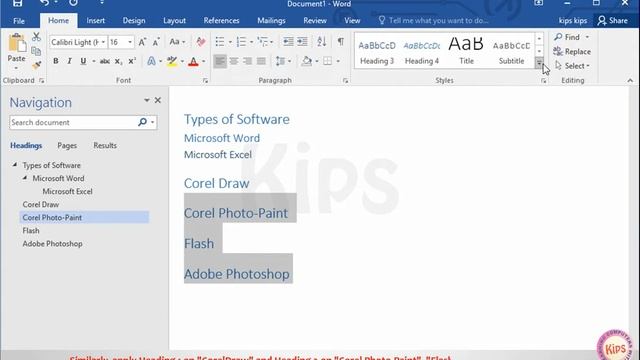Increase paragraph indent
Screen dimensions: 640x360
pos(302,42)
